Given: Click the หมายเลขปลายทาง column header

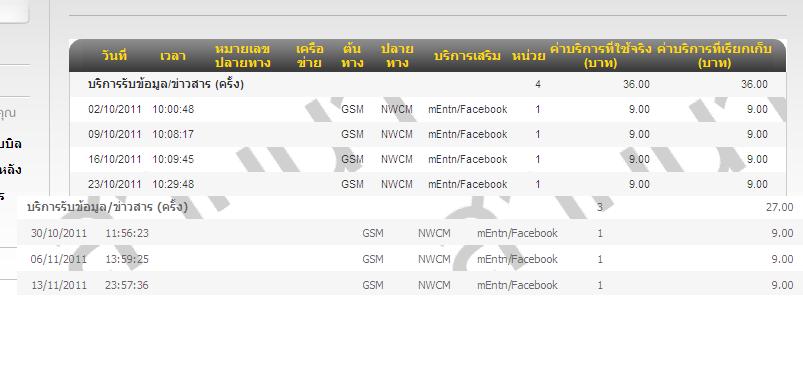Looking at the screenshot, I should (242, 56).
